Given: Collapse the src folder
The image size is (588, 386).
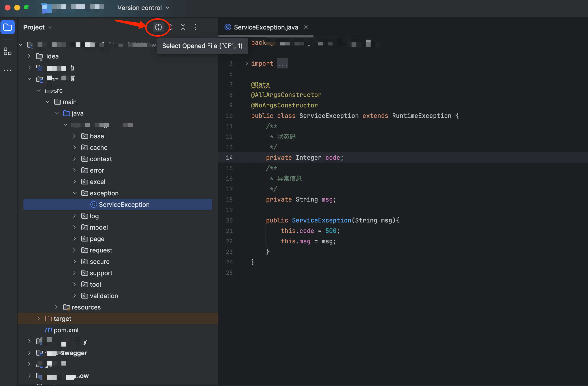Looking at the screenshot, I should (x=38, y=91).
